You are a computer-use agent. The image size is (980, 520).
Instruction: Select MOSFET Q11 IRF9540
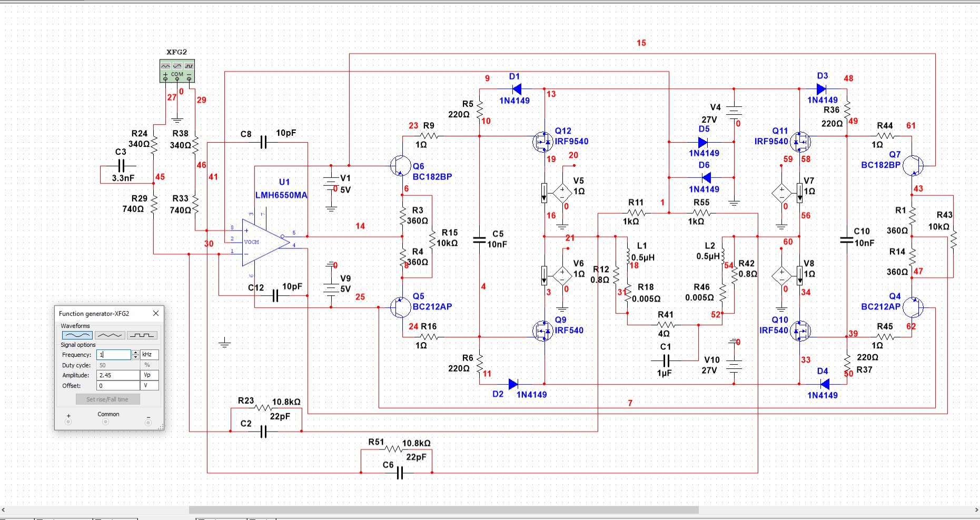[801, 142]
